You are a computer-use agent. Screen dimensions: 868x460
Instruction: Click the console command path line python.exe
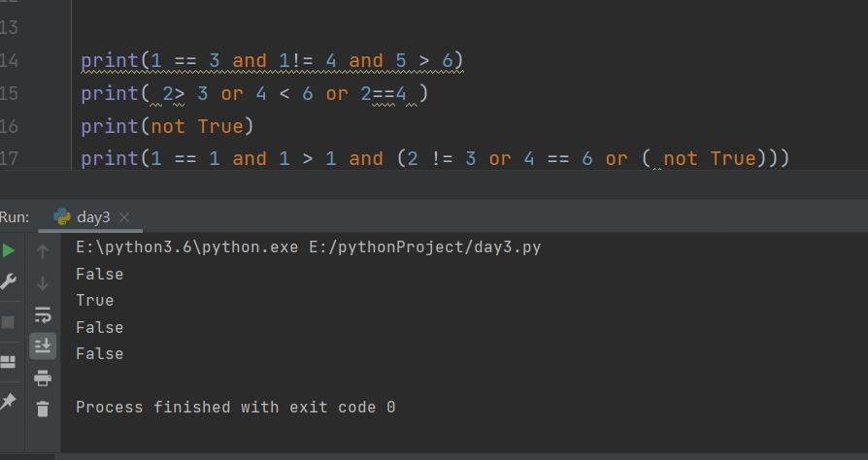pyautogui.click(x=309, y=246)
